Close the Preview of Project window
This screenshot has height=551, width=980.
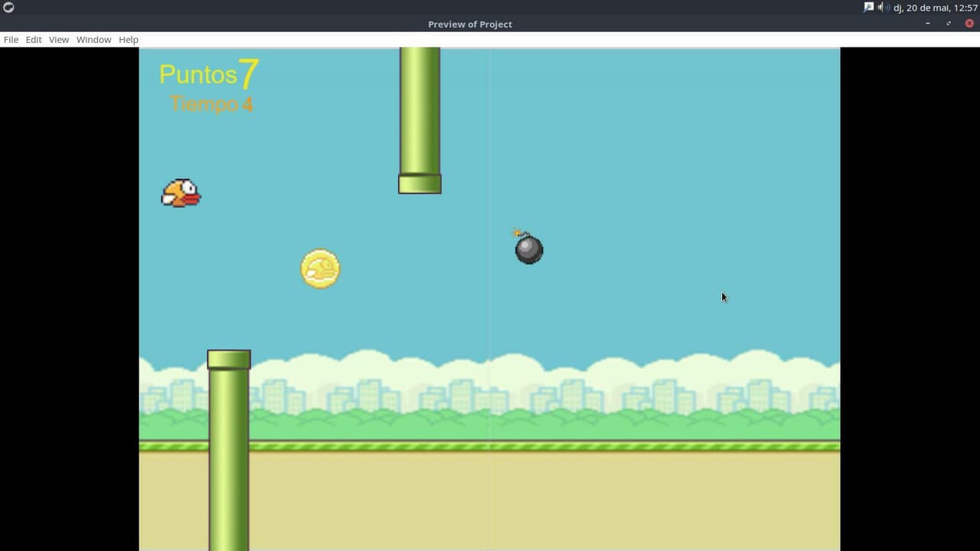(969, 24)
